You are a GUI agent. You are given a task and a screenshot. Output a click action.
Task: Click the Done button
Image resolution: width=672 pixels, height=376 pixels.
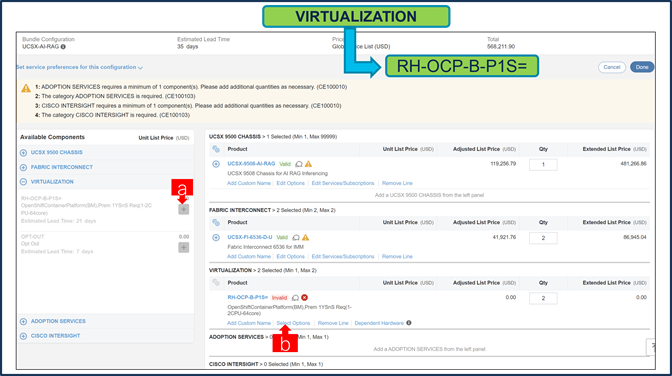pyautogui.click(x=642, y=67)
